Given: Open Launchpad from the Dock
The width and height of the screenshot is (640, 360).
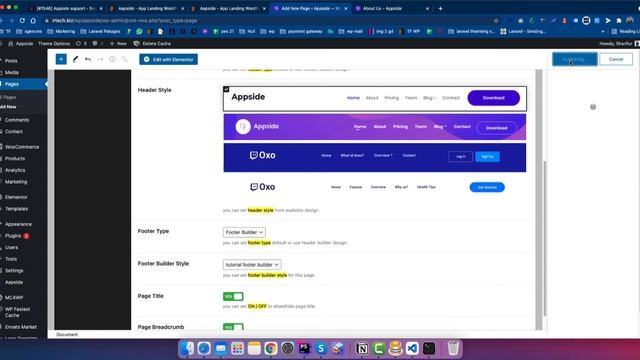Looking at the screenshot, I should (x=237, y=349).
